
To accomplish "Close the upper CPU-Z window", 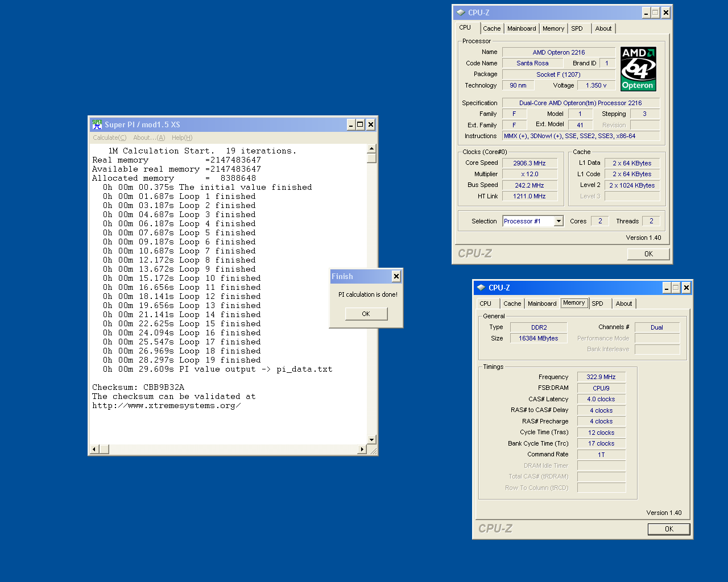I will (x=665, y=13).
